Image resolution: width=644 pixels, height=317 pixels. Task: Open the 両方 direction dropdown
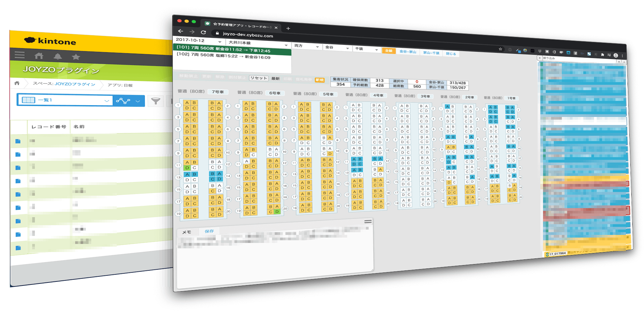pyautogui.click(x=307, y=46)
